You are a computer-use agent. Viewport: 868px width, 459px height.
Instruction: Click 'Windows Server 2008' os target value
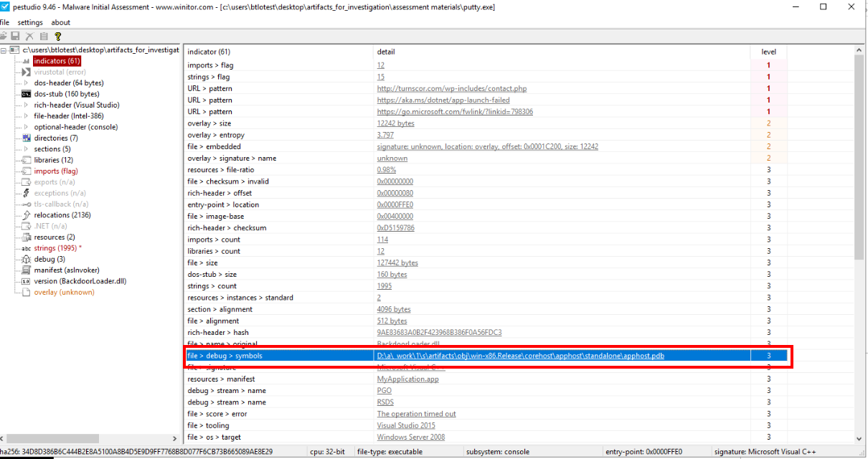click(411, 437)
